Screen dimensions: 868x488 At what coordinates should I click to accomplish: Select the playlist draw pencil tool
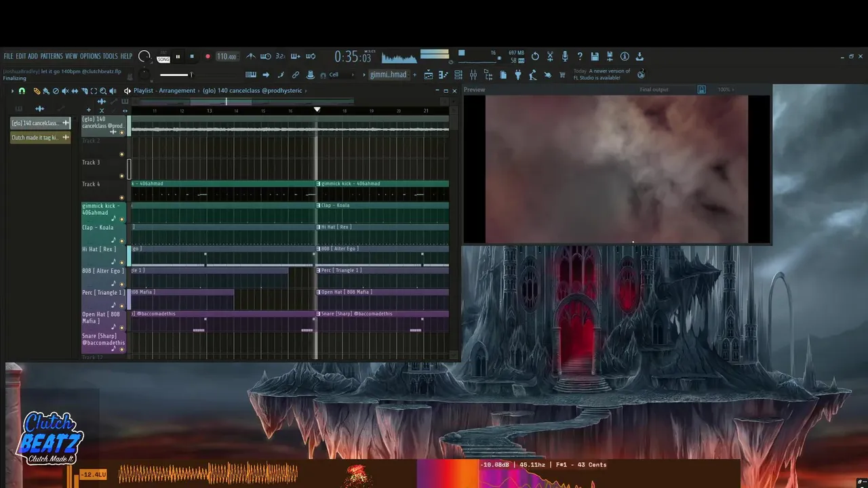point(37,91)
